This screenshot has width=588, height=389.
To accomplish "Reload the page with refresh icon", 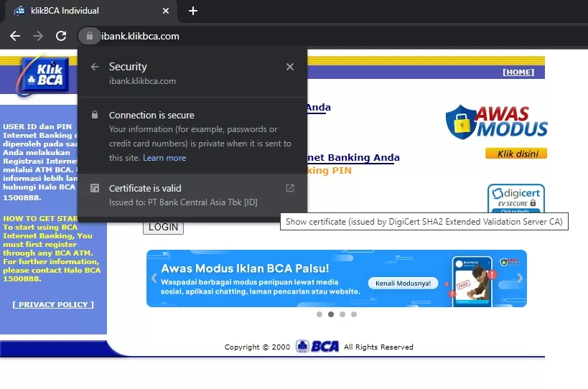I will pos(61,36).
